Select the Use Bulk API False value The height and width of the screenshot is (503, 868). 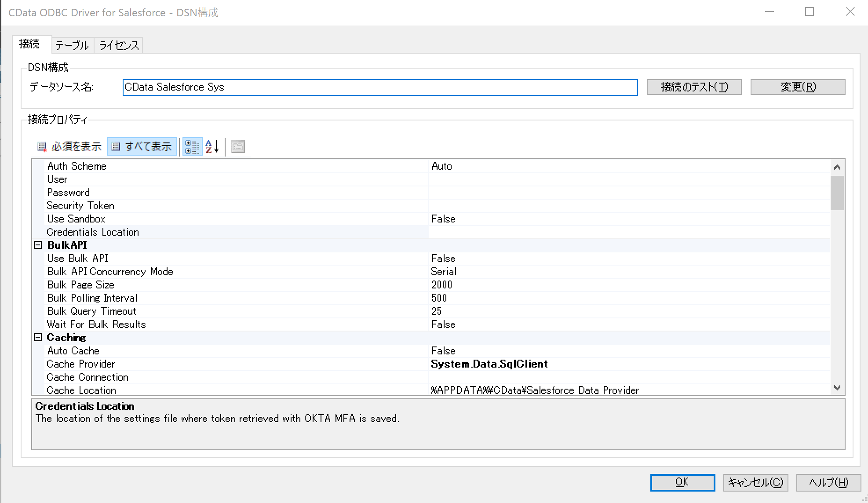(443, 259)
